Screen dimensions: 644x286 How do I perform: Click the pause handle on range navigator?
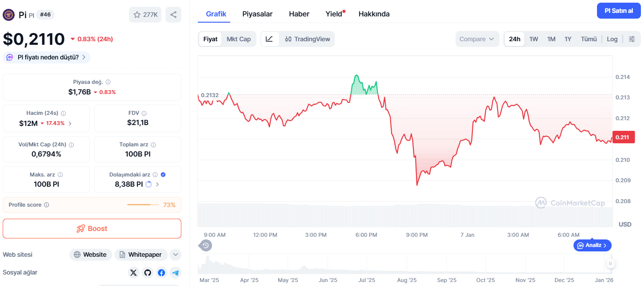click(x=610, y=264)
